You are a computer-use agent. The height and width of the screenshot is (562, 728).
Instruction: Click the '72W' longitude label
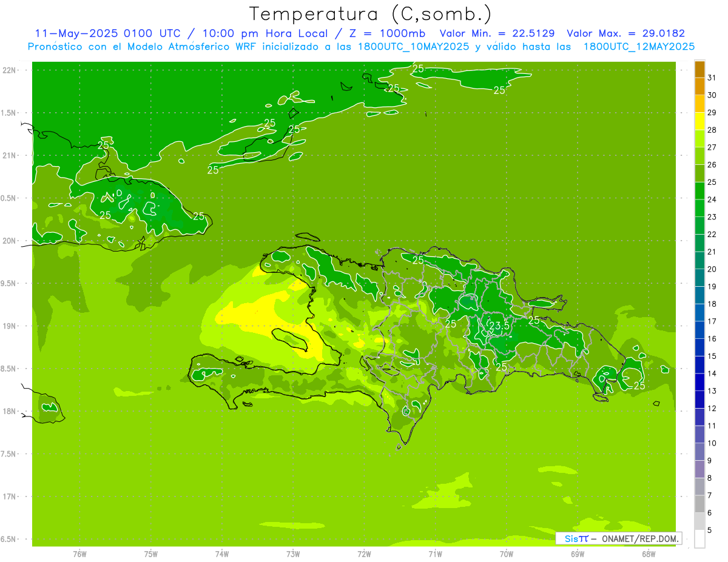point(364,554)
